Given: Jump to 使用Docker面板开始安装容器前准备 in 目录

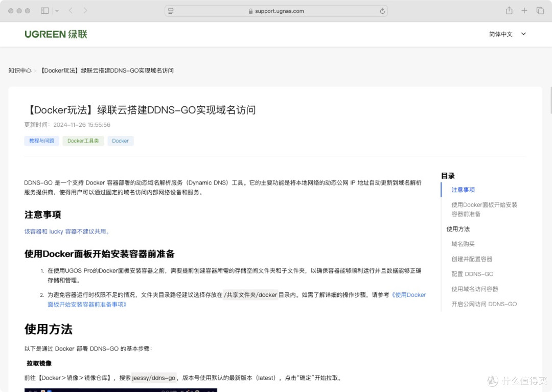Looking at the screenshot, I should click(x=484, y=210).
